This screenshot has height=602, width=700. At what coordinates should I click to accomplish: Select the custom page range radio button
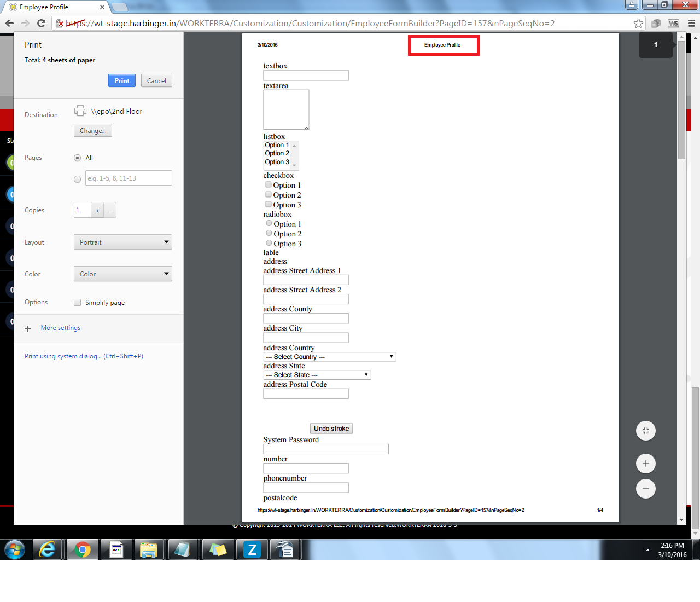pos(77,179)
